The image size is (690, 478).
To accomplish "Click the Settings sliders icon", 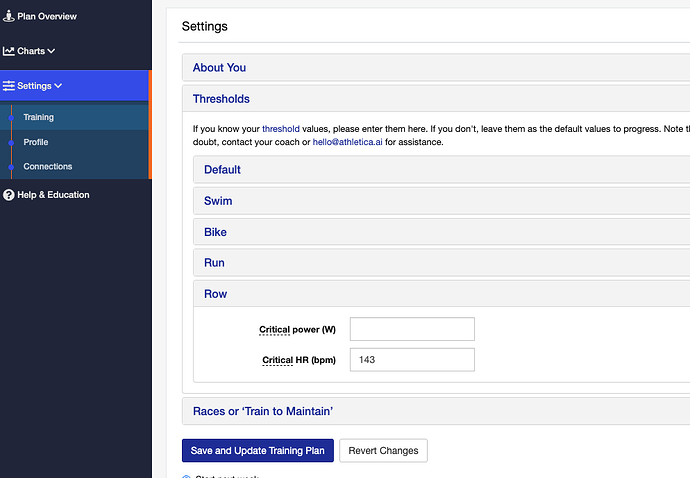I will [8, 86].
